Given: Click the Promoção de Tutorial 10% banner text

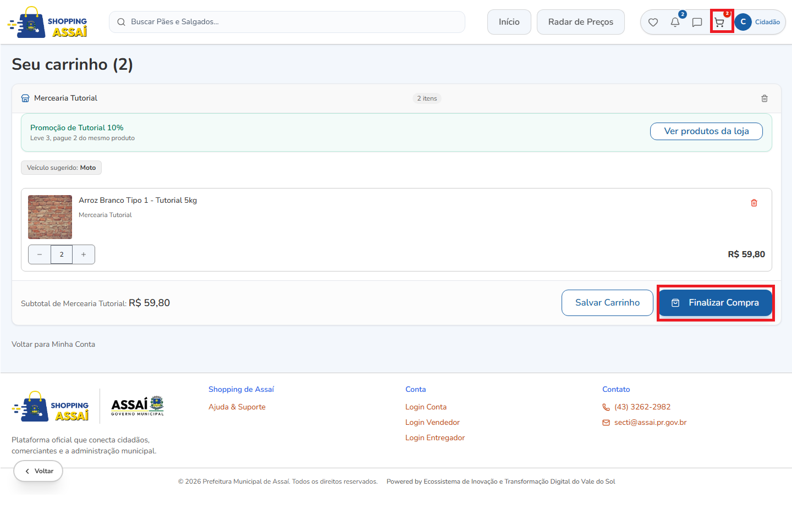Looking at the screenshot, I should [77, 128].
